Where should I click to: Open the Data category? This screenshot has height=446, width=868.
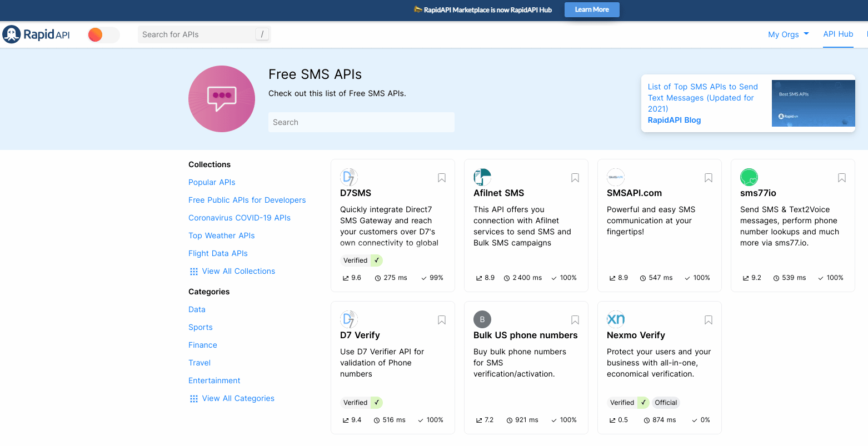click(x=197, y=309)
